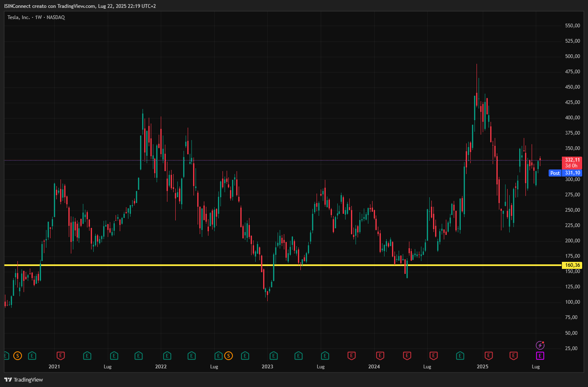
Task: Click the Lug label between 2024 and 2025
Action: [427, 367]
